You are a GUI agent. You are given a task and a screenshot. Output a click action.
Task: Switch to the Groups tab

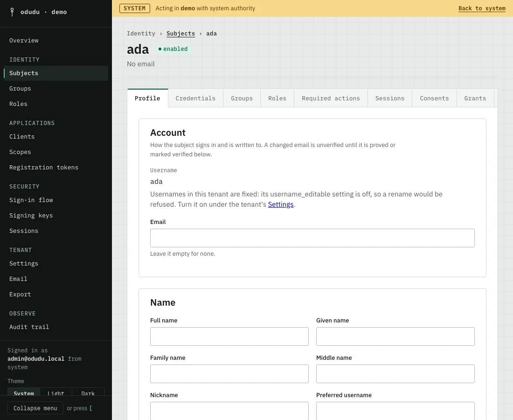click(242, 98)
